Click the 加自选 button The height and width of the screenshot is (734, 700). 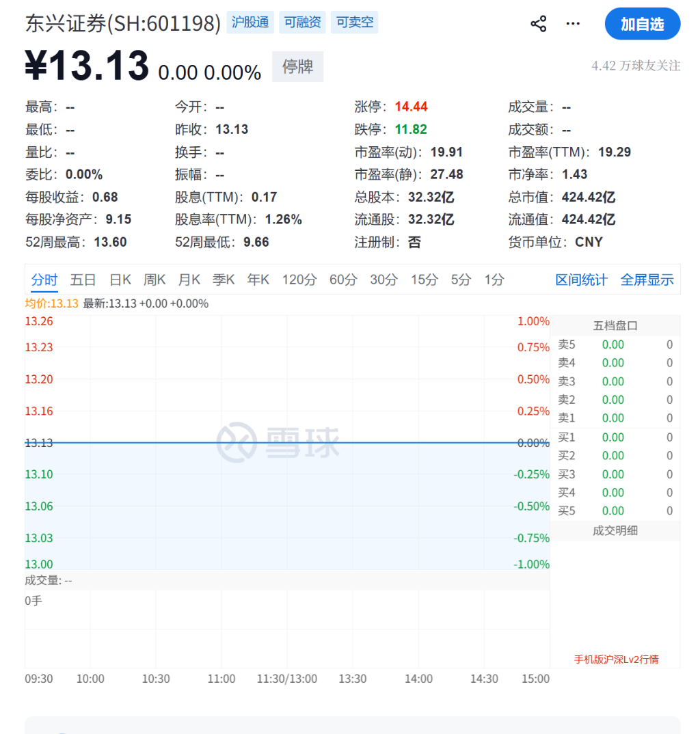point(642,24)
